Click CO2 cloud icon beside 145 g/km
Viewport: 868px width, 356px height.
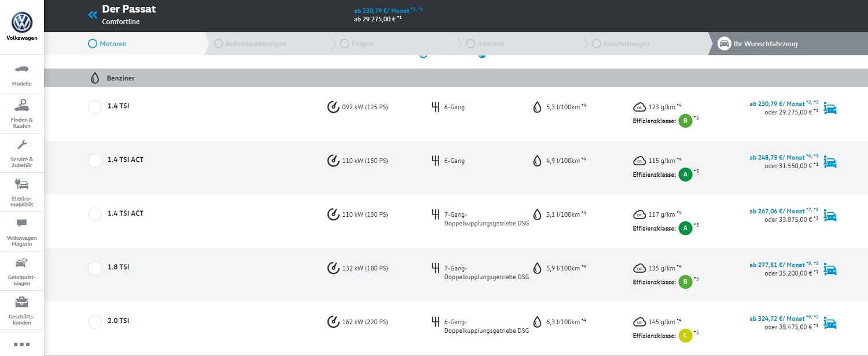(x=639, y=322)
